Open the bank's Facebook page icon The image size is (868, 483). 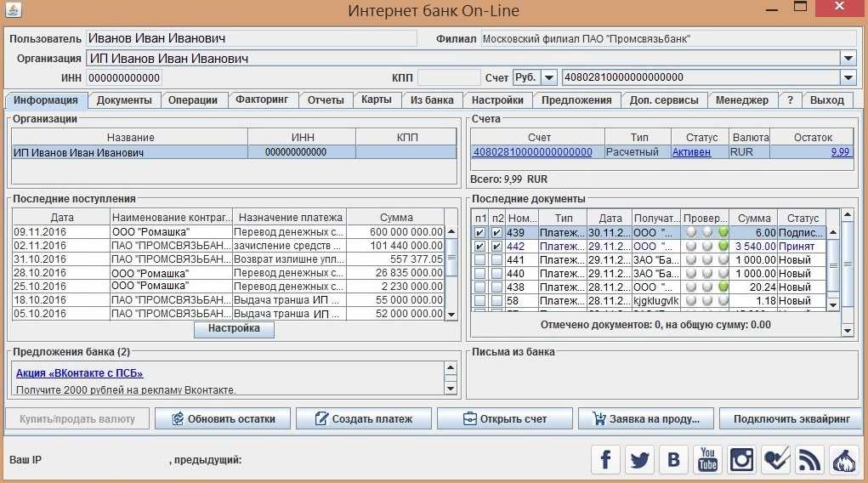(605, 459)
